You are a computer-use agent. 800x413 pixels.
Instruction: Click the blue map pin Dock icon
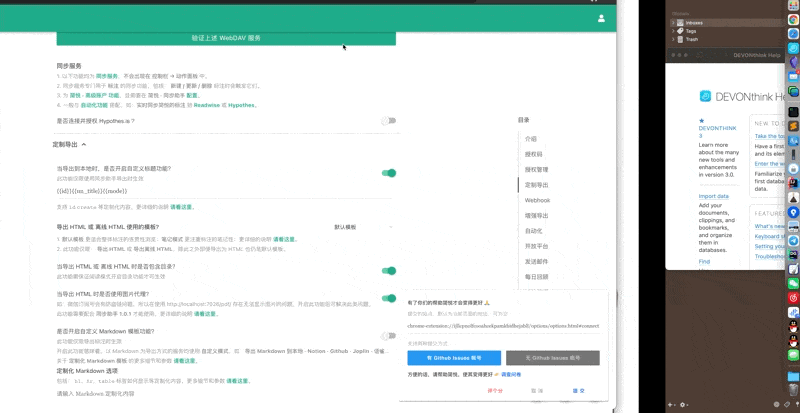[x=793, y=212]
